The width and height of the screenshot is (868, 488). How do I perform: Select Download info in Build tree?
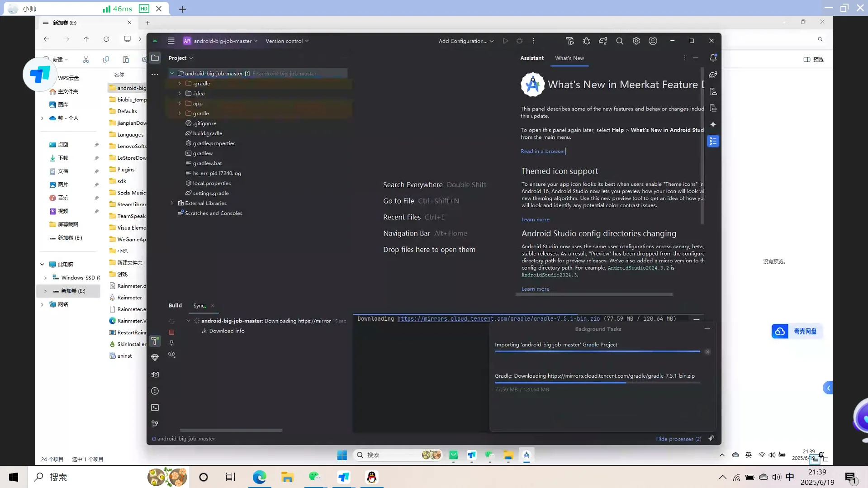tap(227, 331)
